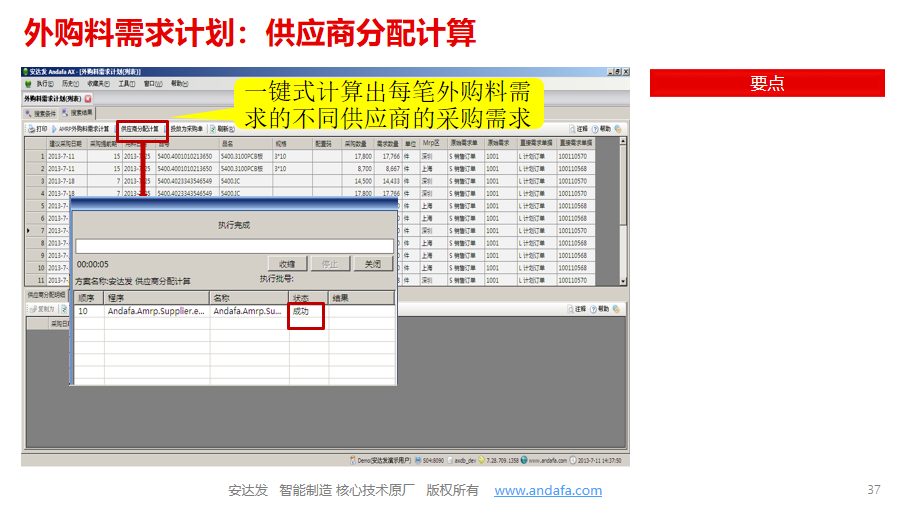Close the 外购料需求计划(列表) tab with red X
Viewport: 907px width, 509px height.
88,99
